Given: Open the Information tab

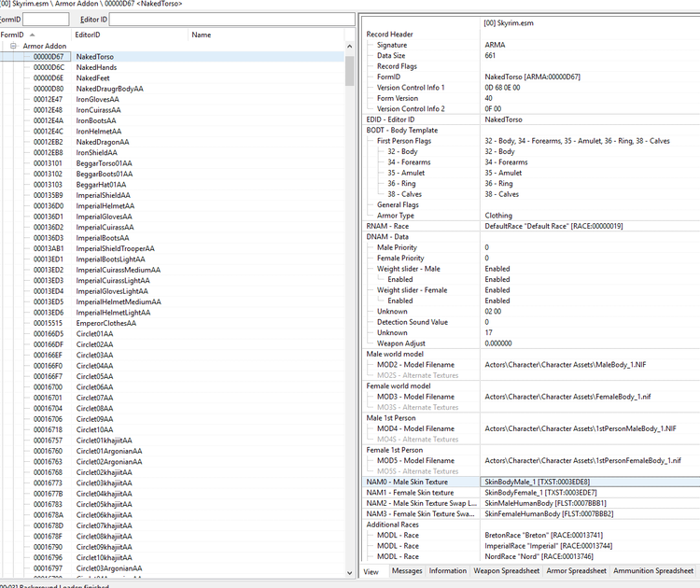Looking at the screenshot, I should tap(447, 570).
